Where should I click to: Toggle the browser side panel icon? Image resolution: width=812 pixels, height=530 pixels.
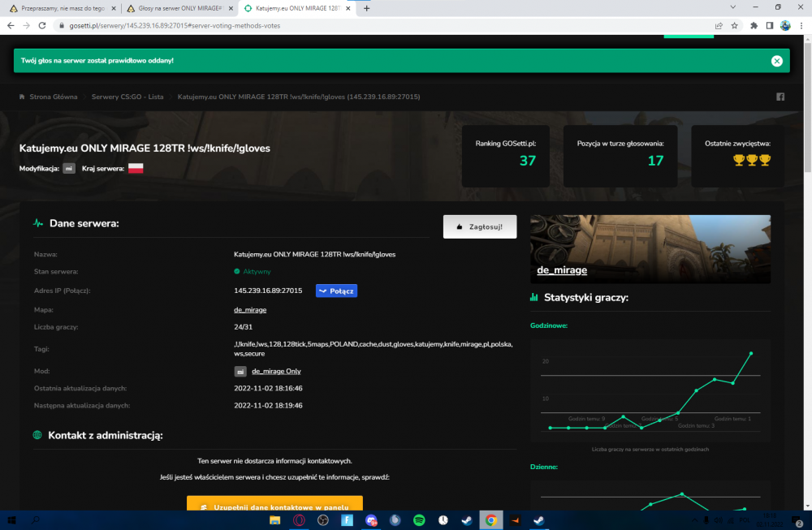[770, 25]
